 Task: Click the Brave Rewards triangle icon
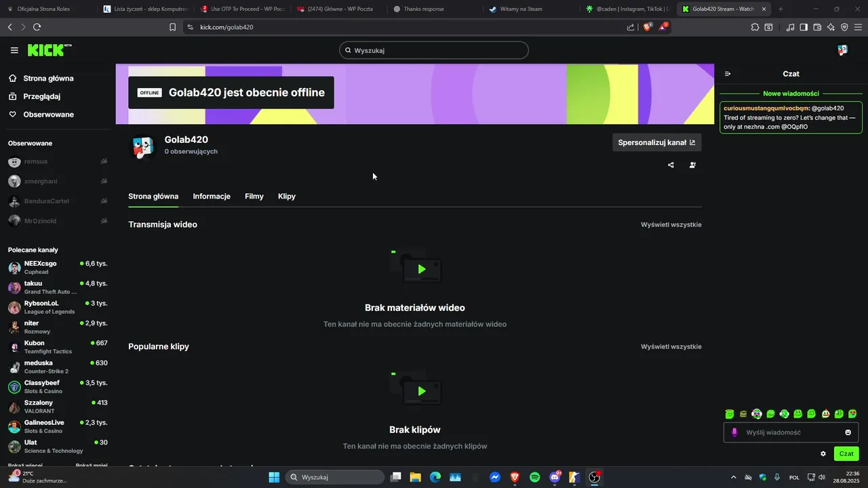pyautogui.click(x=664, y=27)
